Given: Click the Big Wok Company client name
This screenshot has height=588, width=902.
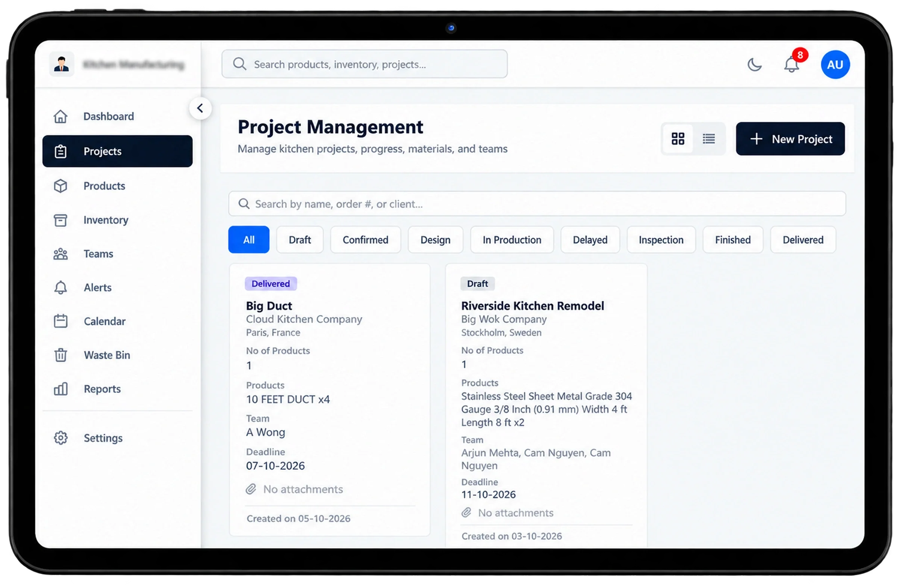Looking at the screenshot, I should coord(504,319).
